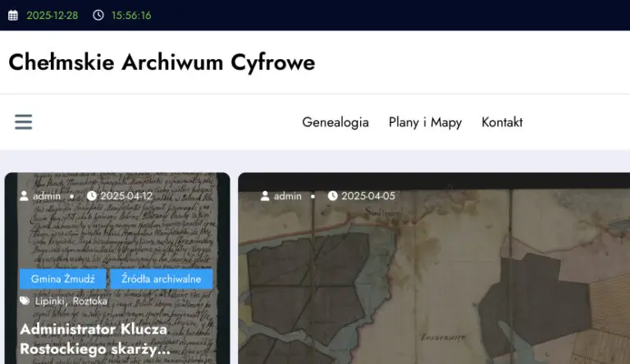Click the clock icon beside 15:56:16

(98, 16)
